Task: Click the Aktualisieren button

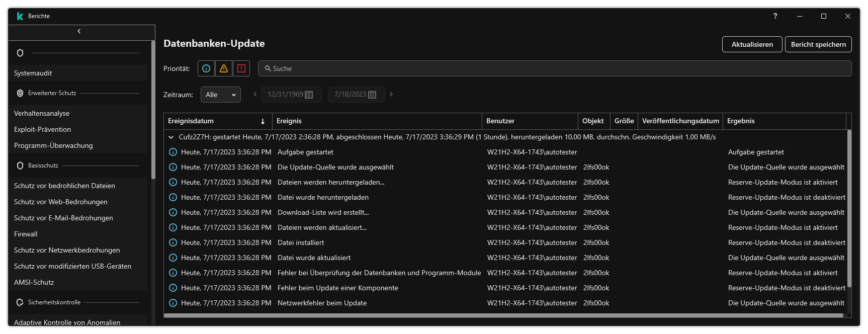Action: click(x=752, y=44)
